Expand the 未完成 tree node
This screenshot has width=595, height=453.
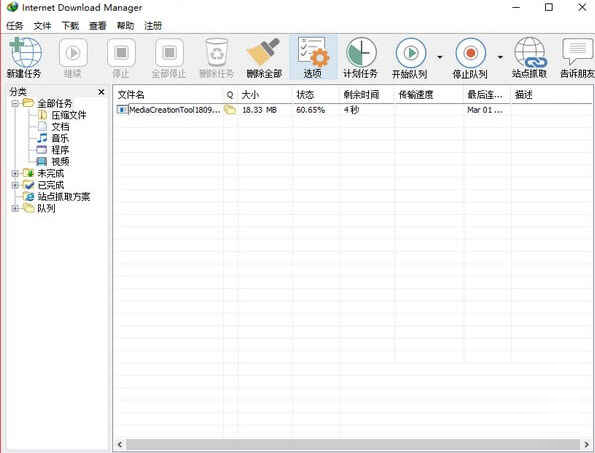coord(15,173)
